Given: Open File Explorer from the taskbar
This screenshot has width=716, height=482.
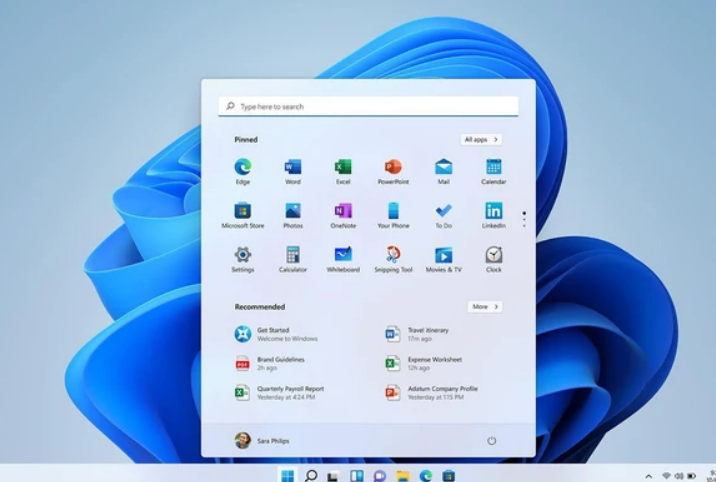Looking at the screenshot, I should point(403,476).
